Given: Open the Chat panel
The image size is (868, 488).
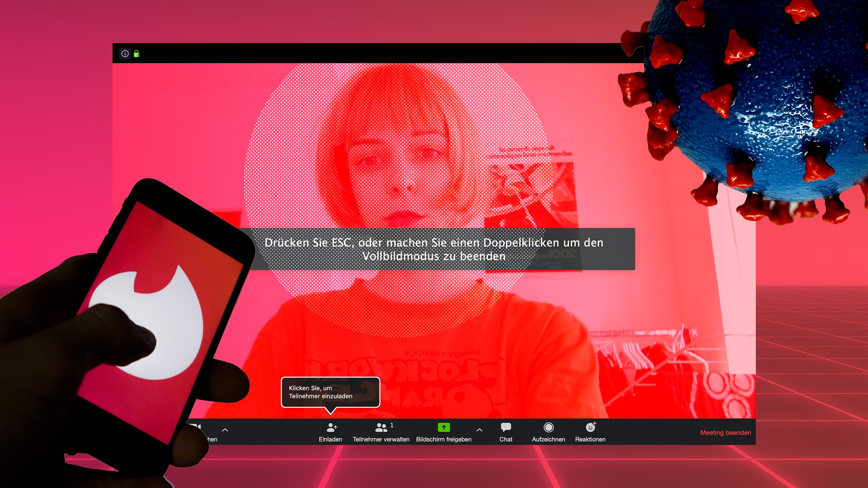Looking at the screenshot, I should [506, 432].
